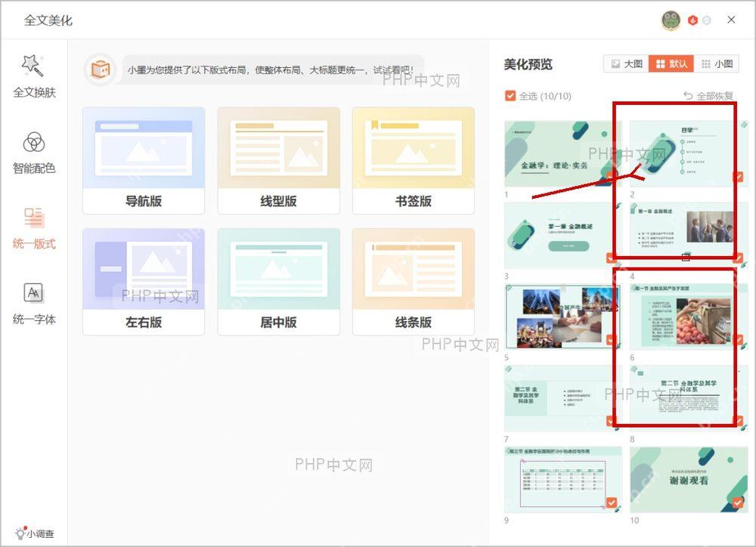
Task: Choose the 线型版 layout card
Action: (x=279, y=160)
